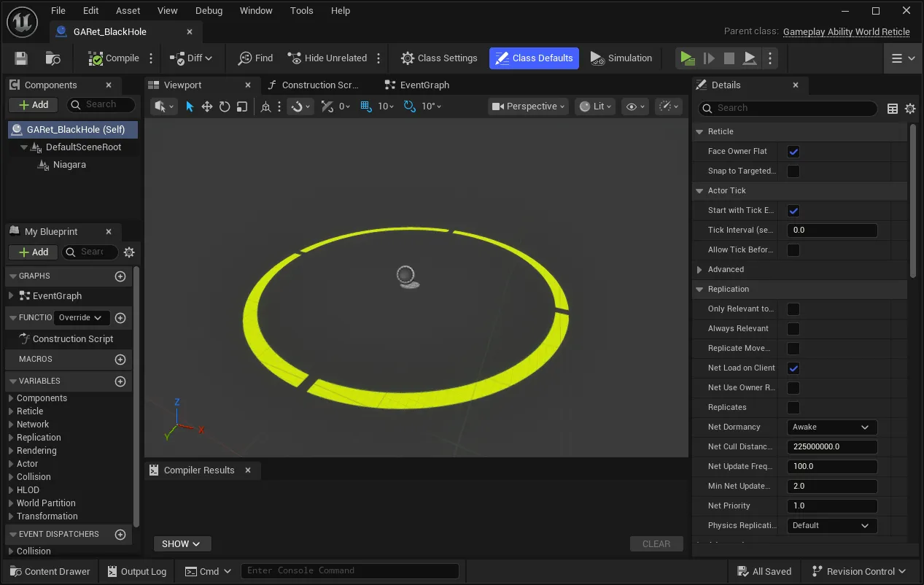Image resolution: width=924 pixels, height=585 pixels.
Task: Add a new graph with plus icon
Action: [x=120, y=276]
